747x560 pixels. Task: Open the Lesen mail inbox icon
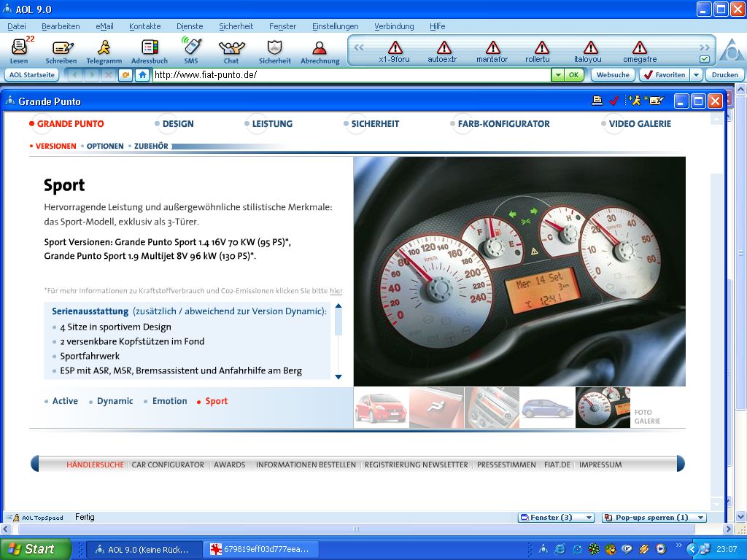tap(20, 49)
